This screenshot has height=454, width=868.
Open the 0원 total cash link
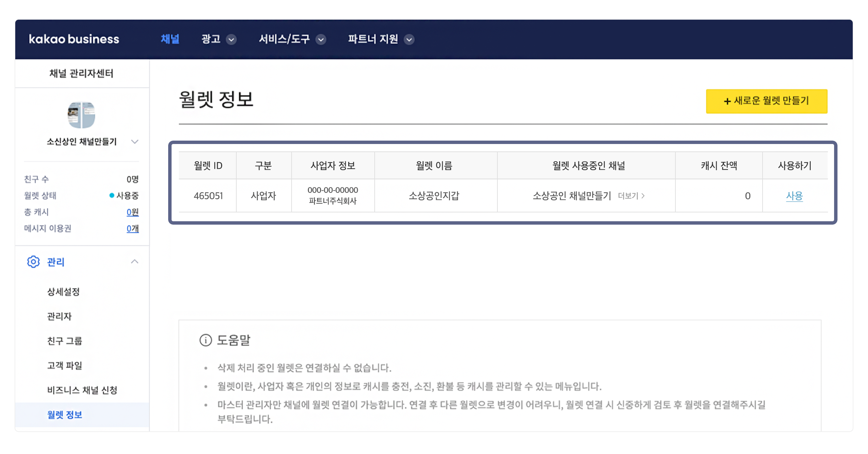point(132,212)
